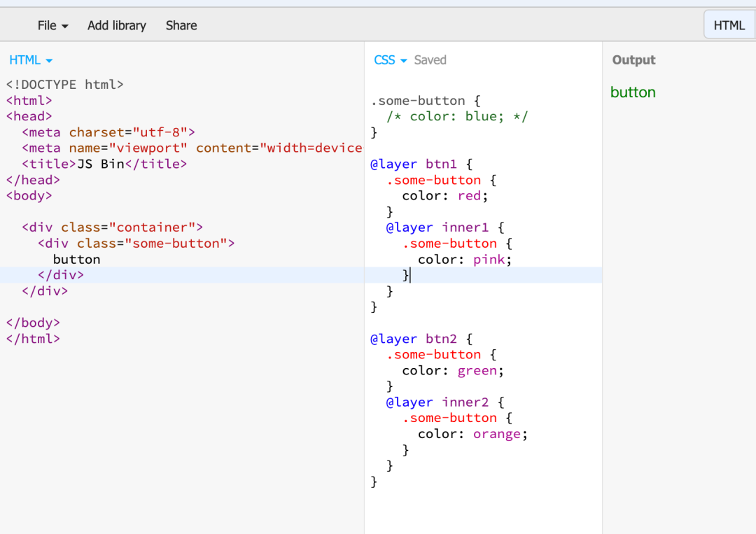Place cursor on '<!DOCTYPE html>' line

tap(64, 85)
